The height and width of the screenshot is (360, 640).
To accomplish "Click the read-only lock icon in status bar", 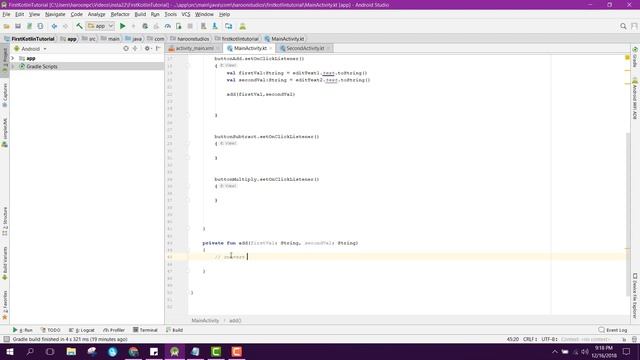I will click(624, 339).
